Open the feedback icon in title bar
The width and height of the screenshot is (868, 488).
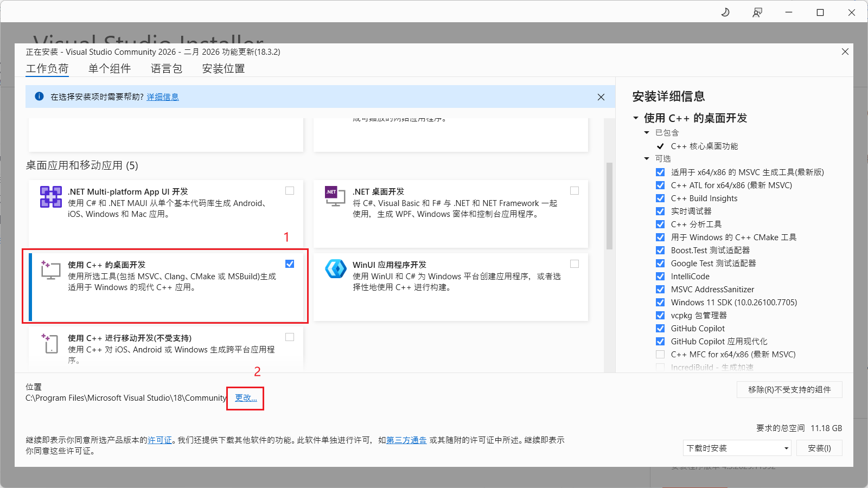click(757, 12)
